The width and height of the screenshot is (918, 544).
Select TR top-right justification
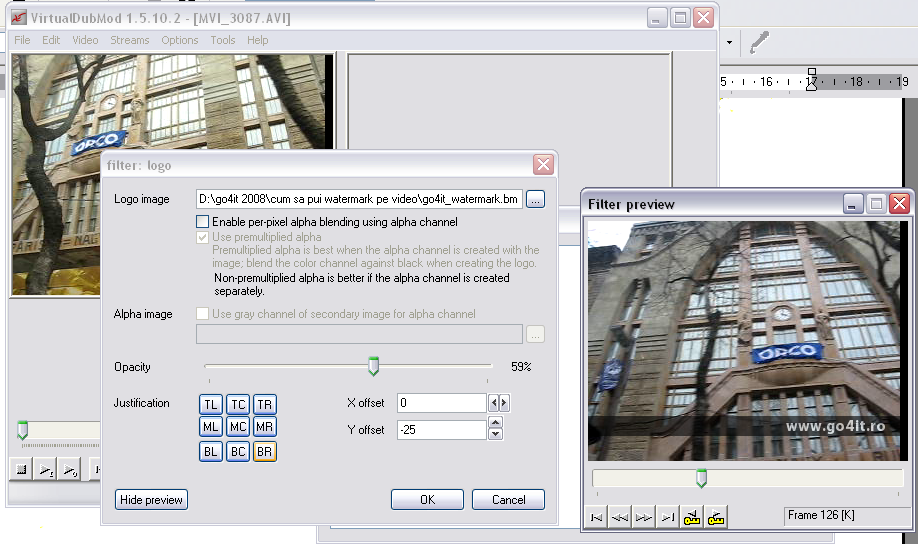pyautogui.click(x=265, y=405)
